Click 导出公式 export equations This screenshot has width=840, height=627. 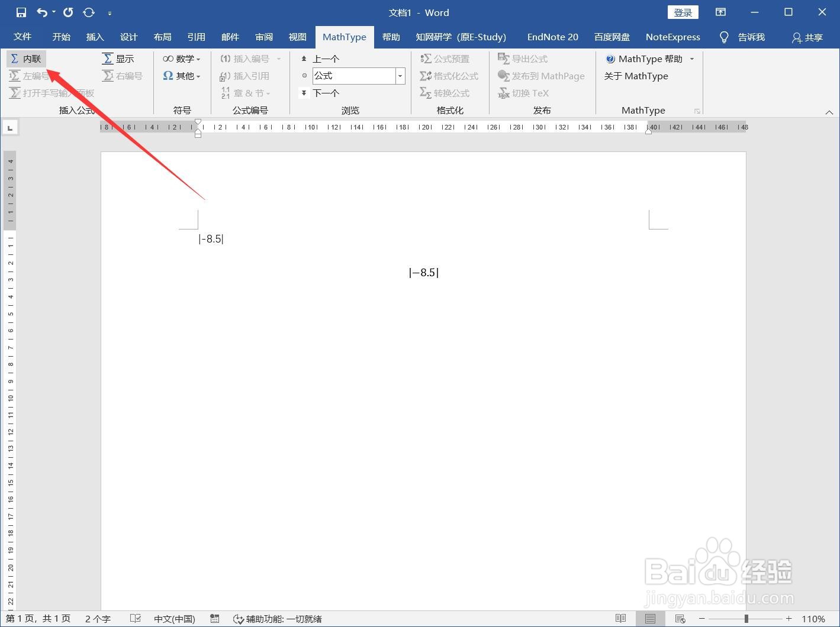(522, 59)
